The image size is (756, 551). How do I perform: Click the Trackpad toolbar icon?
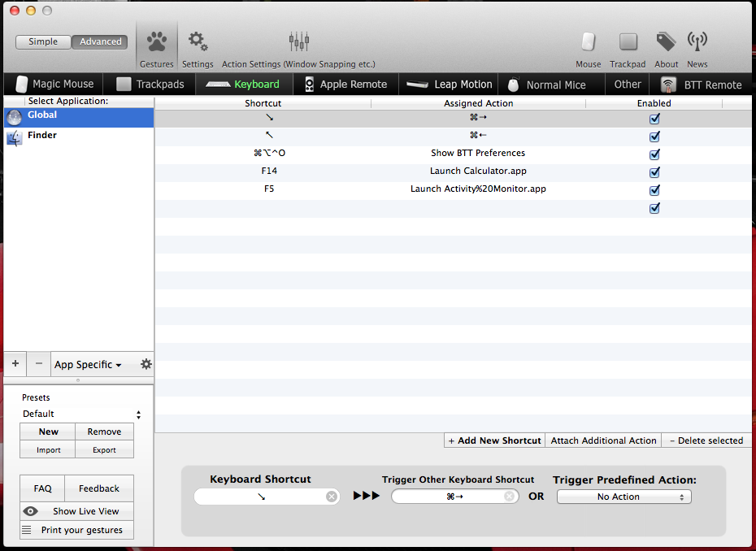pos(628,42)
